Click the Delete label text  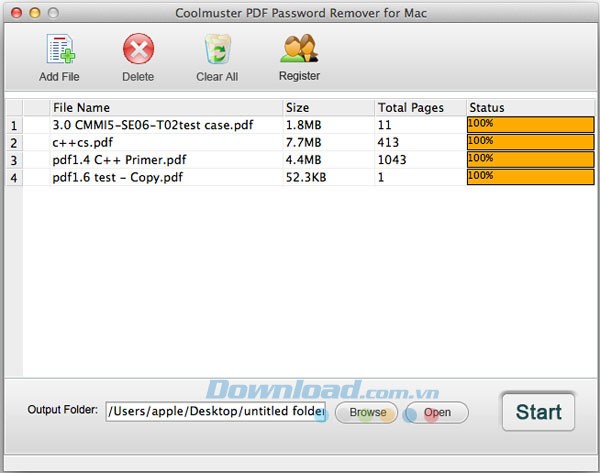pos(138,77)
